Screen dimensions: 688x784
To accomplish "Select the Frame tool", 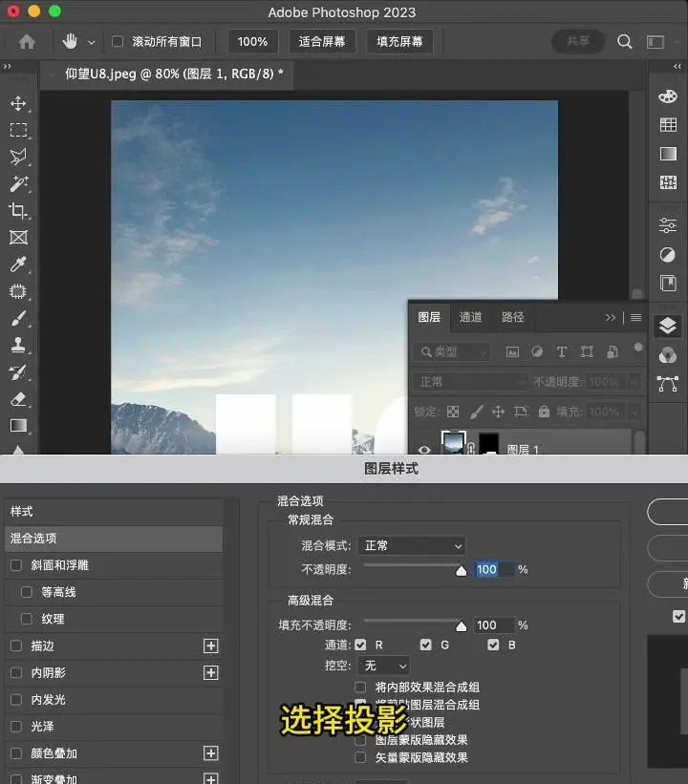I will (x=18, y=237).
